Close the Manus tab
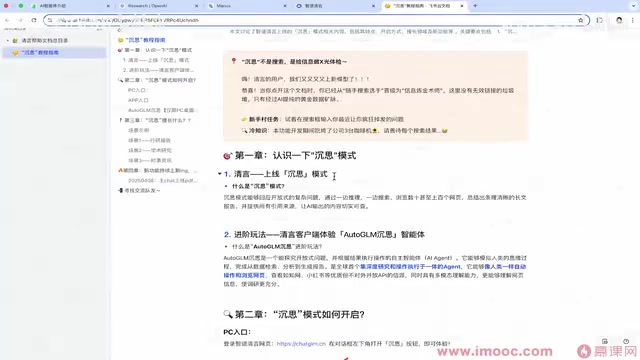The width and height of the screenshot is (640, 360). click(x=285, y=6)
